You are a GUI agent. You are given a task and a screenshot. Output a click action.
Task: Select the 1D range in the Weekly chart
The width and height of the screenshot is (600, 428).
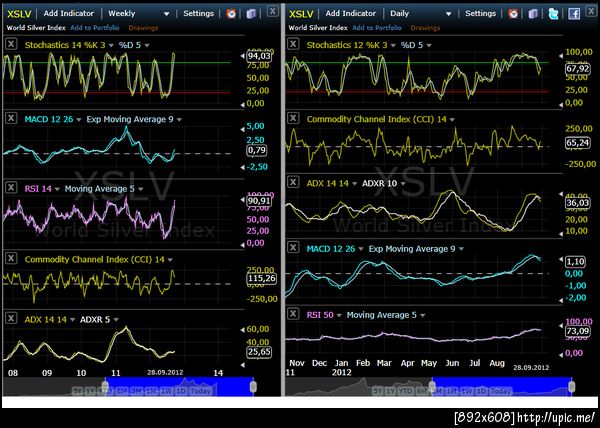(x=181, y=391)
